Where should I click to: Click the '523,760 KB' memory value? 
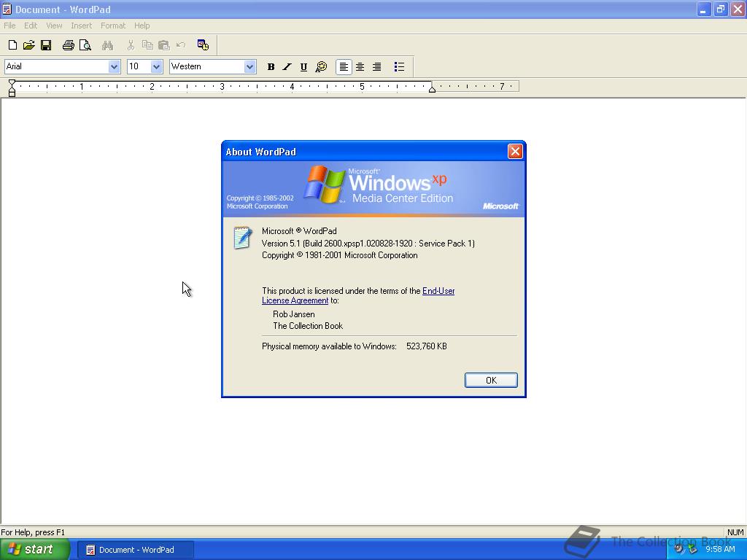point(426,346)
